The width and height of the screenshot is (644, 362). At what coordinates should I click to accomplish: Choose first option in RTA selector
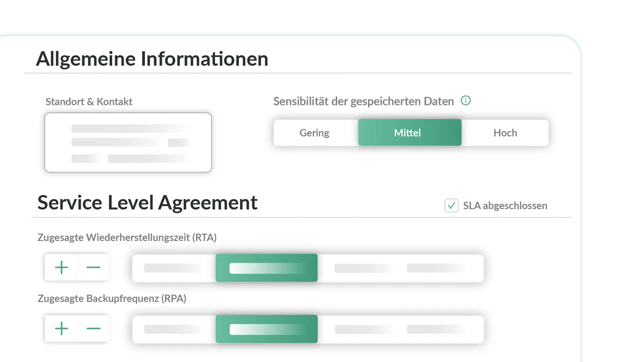tap(174, 268)
